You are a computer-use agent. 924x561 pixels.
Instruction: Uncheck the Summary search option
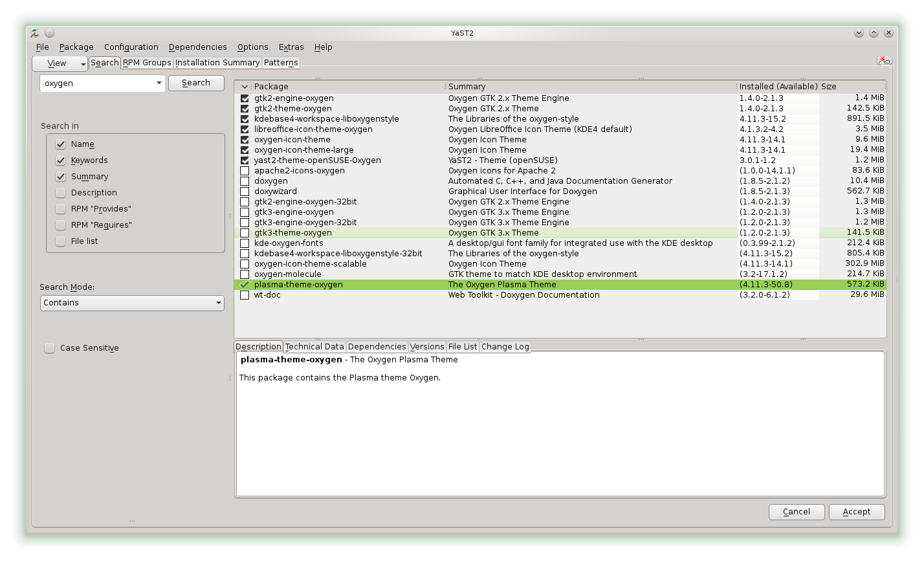61,177
